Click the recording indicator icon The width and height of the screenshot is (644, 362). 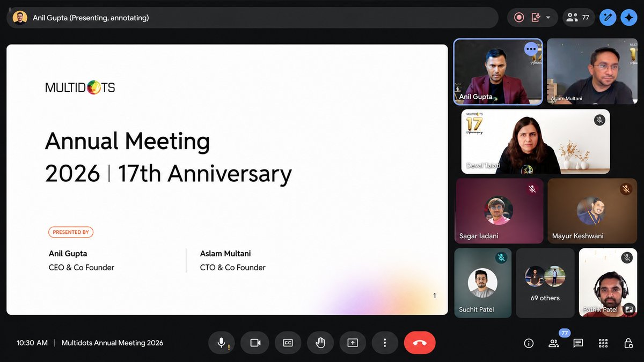point(519,18)
